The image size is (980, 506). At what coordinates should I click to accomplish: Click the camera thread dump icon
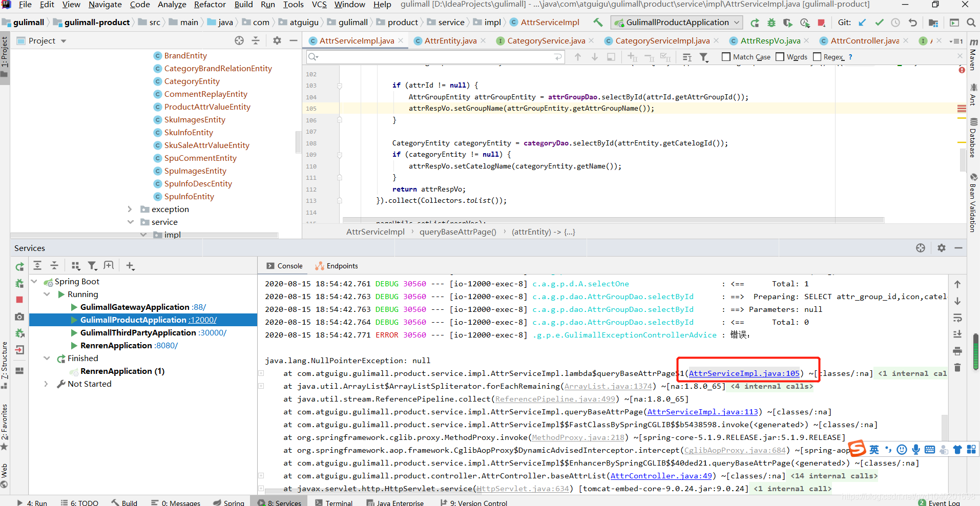tap(19, 317)
